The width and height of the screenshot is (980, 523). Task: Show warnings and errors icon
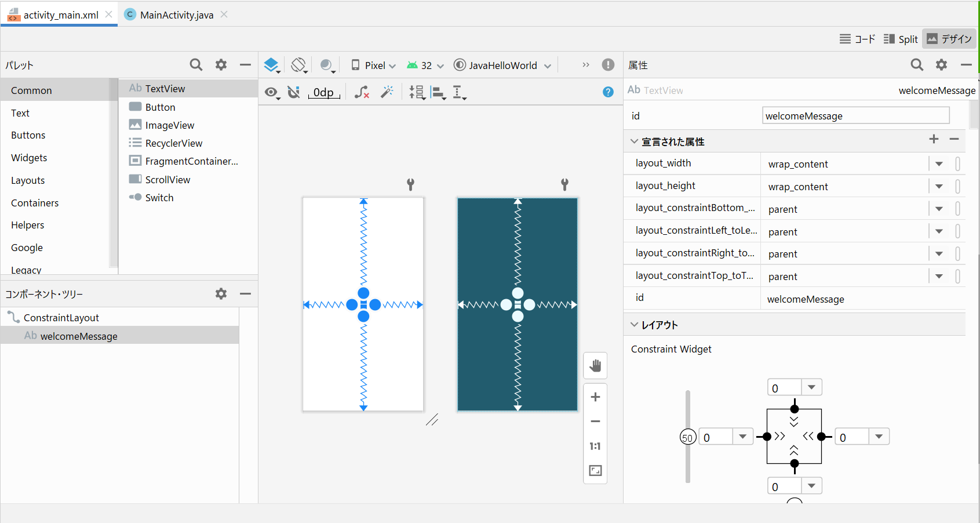pos(608,65)
